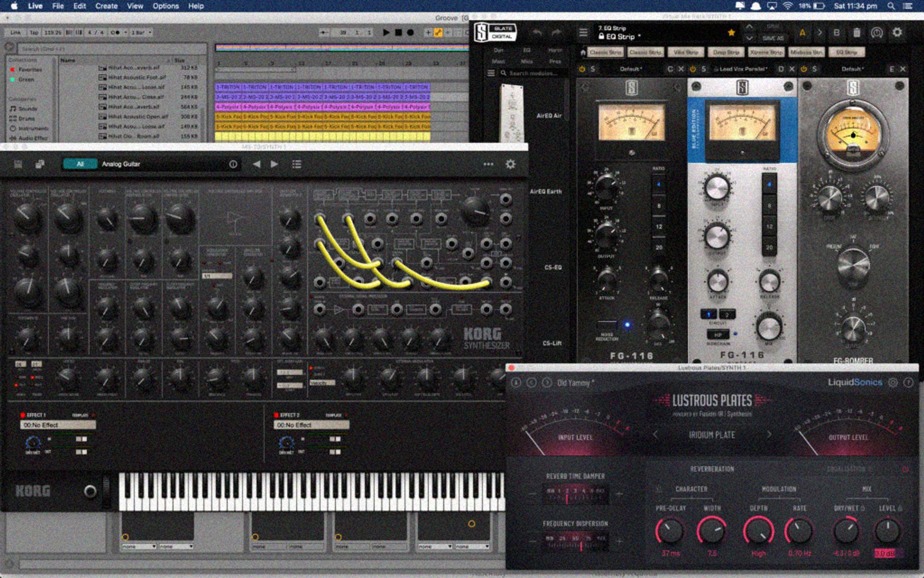
Task: Click the Lustrous Plates settings gear
Action: tap(893, 382)
